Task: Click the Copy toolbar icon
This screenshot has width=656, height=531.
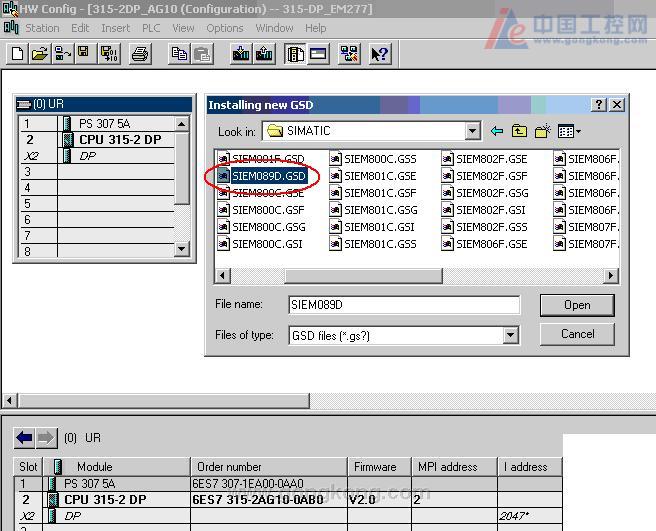Action: [x=179, y=54]
